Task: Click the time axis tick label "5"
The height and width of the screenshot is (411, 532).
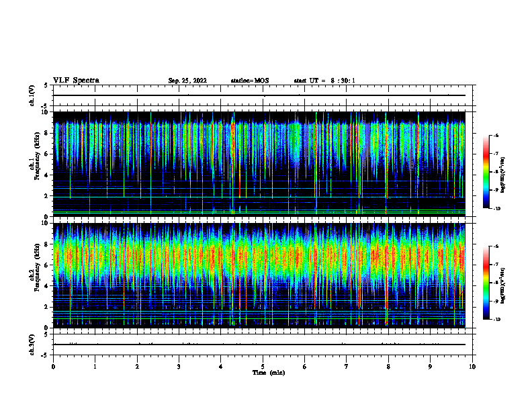Action: point(263,367)
